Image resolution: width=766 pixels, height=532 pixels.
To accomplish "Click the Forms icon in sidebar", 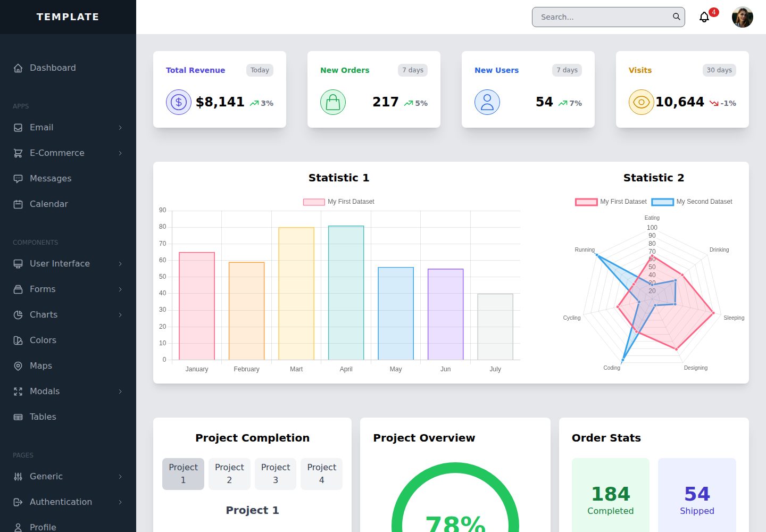I will tap(18, 289).
